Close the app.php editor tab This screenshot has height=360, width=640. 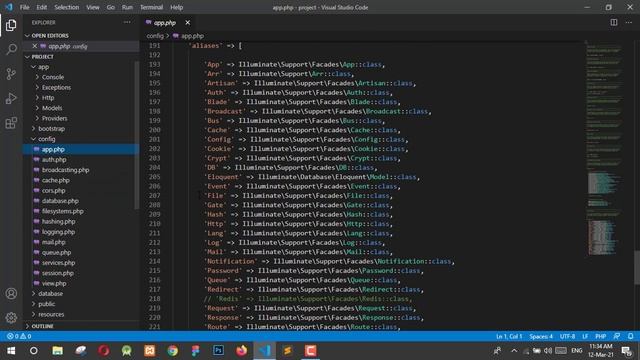coord(187,22)
